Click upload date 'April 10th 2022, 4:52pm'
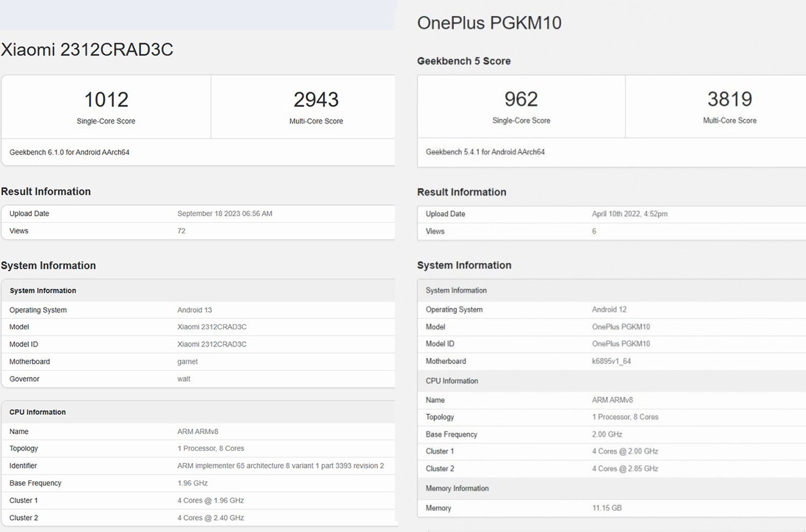The width and height of the screenshot is (806, 532). pyautogui.click(x=630, y=214)
